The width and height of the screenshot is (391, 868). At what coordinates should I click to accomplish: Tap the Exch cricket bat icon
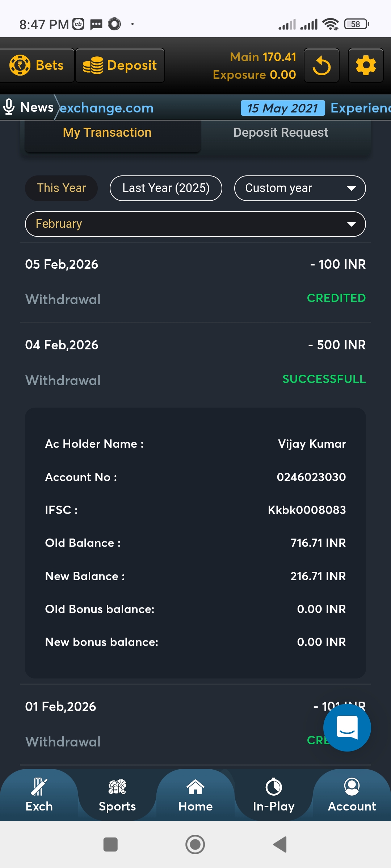pos(39,787)
